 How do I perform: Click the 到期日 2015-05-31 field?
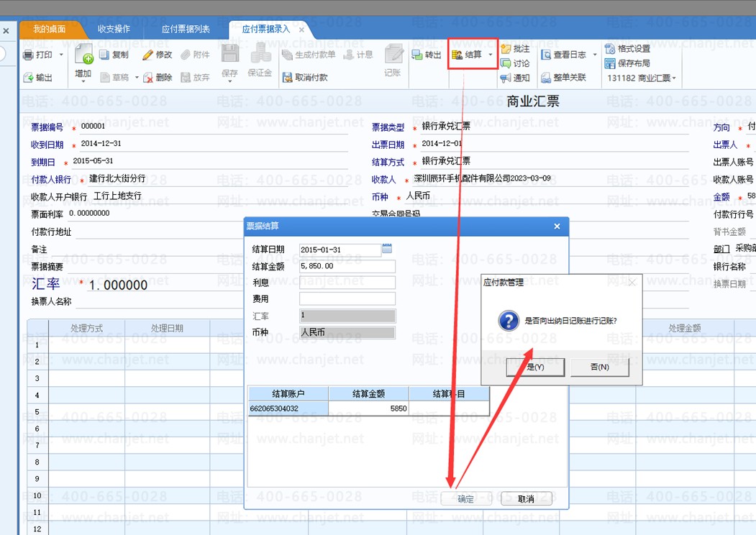point(209,161)
